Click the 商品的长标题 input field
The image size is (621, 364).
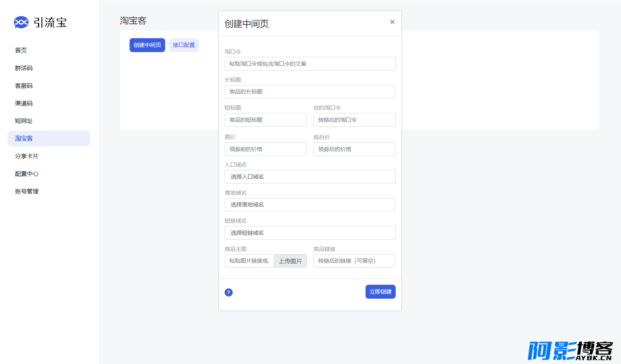tap(310, 92)
